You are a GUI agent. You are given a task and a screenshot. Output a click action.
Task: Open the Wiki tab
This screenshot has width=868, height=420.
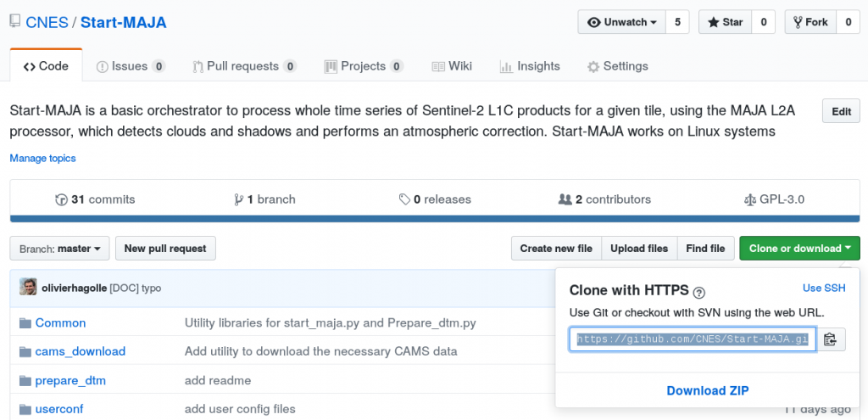[x=452, y=66]
